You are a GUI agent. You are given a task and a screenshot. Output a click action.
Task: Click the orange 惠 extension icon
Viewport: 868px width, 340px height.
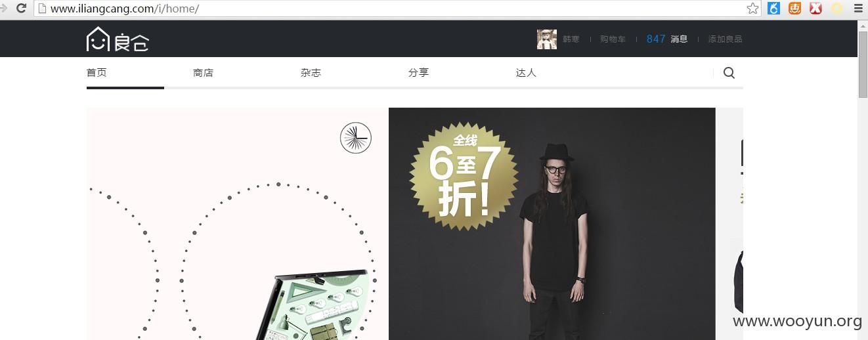point(794,9)
